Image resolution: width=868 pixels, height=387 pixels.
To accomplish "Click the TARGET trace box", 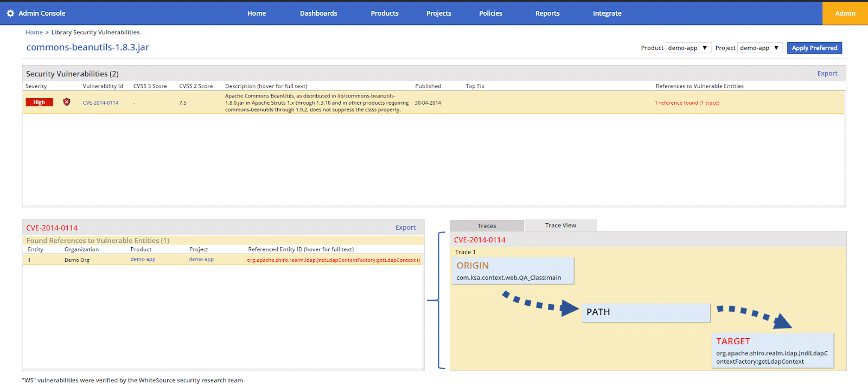I will click(773, 350).
